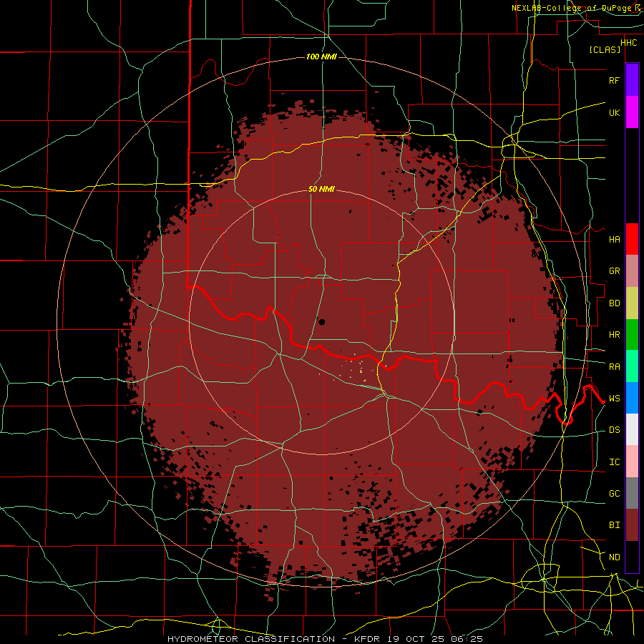Image resolution: width=644 pixels, height=644 pixels.
Task: Click the HHC product label
Action: click(x=628, y=43)
